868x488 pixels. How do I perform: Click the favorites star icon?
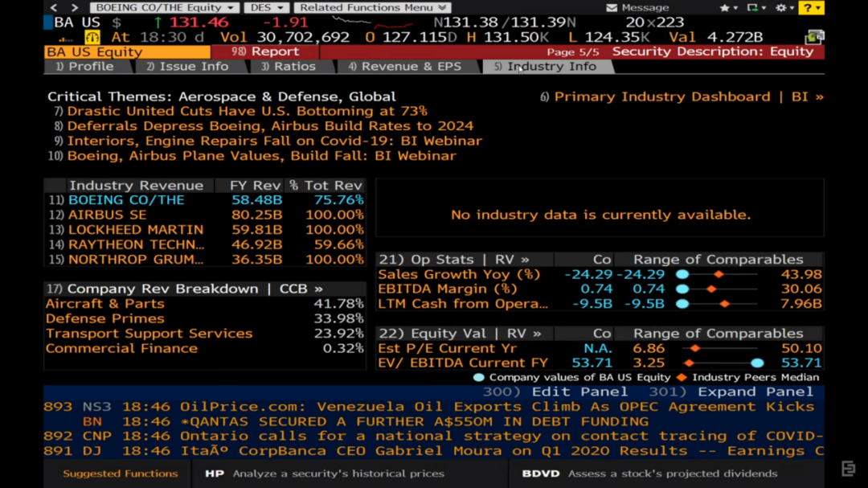point(724,8)
